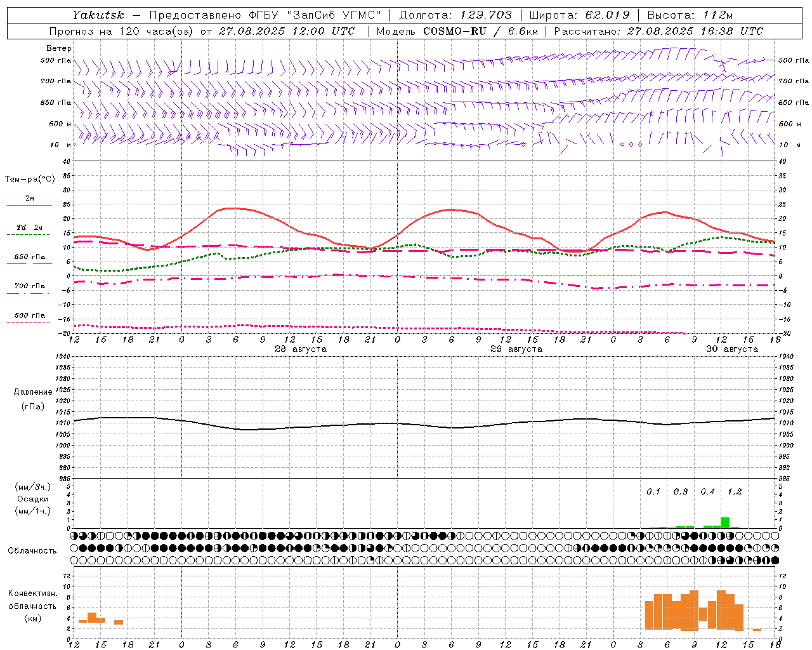Click the (гПа) pressure unit label
Screen dimensions: 812x650
(x=33, y=407)
